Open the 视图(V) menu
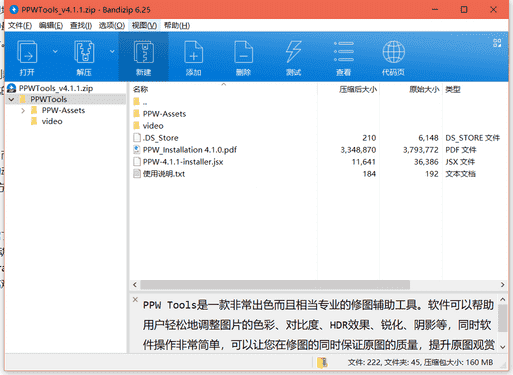 coord(144,26)
